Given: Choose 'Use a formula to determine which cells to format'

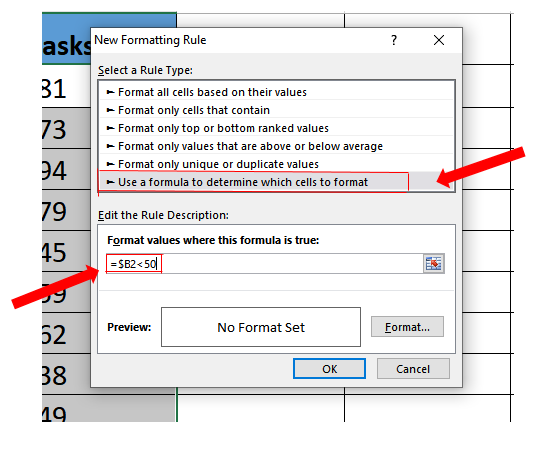Looking at the screenshot, I should (x=277, y=182).
